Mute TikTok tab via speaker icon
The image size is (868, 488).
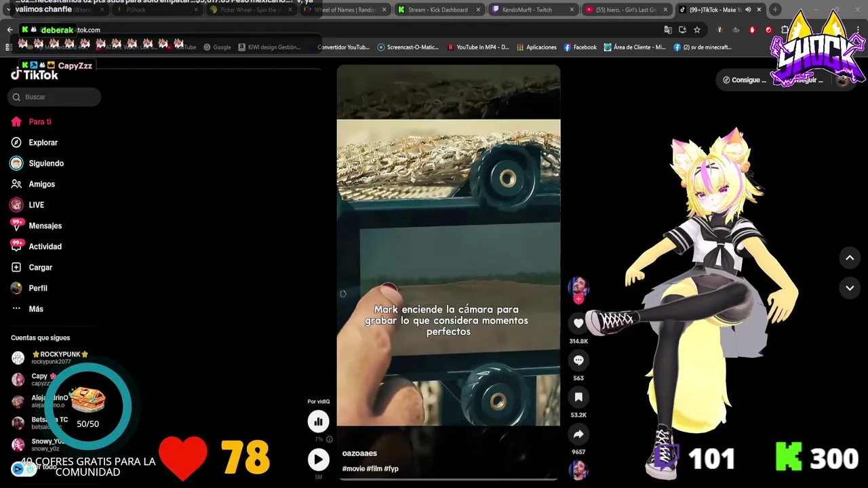click(x=748, y=10)
